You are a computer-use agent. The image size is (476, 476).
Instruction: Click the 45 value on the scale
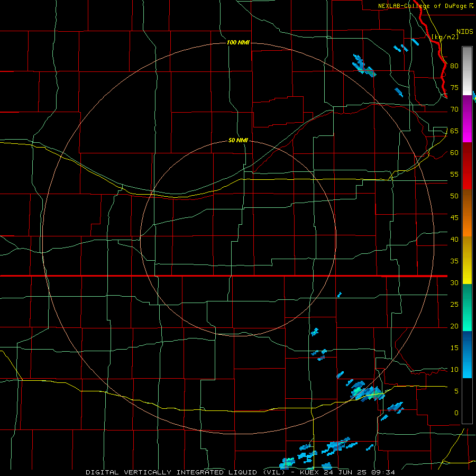(x=454, y=218)
